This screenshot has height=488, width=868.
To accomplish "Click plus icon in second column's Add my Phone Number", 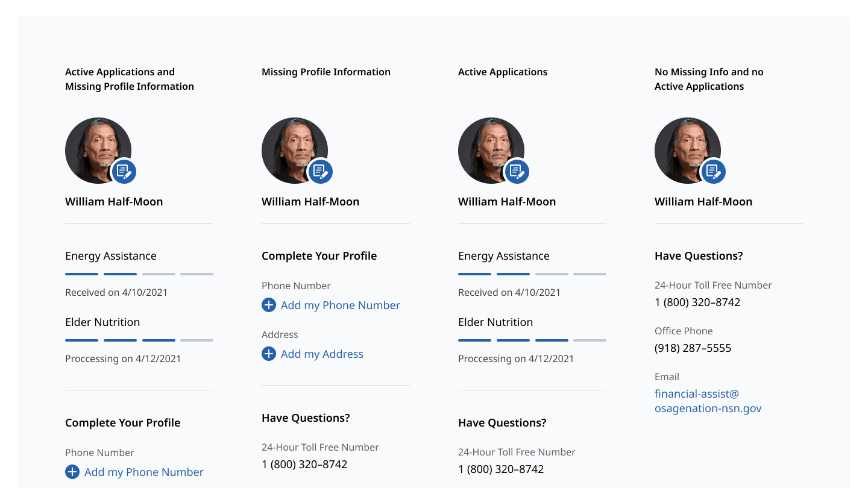I will tap(269, 305).
